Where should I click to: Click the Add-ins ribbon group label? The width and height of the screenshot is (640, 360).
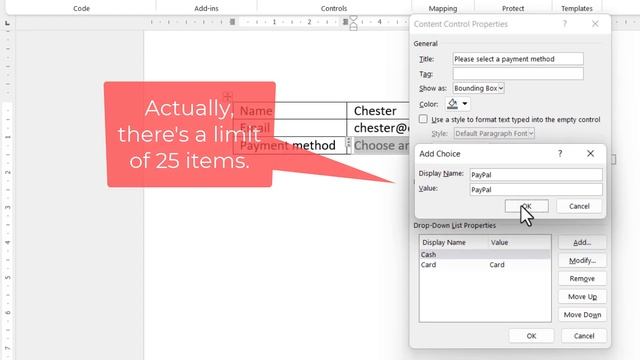pyautogui.click(x=206, y=8)
